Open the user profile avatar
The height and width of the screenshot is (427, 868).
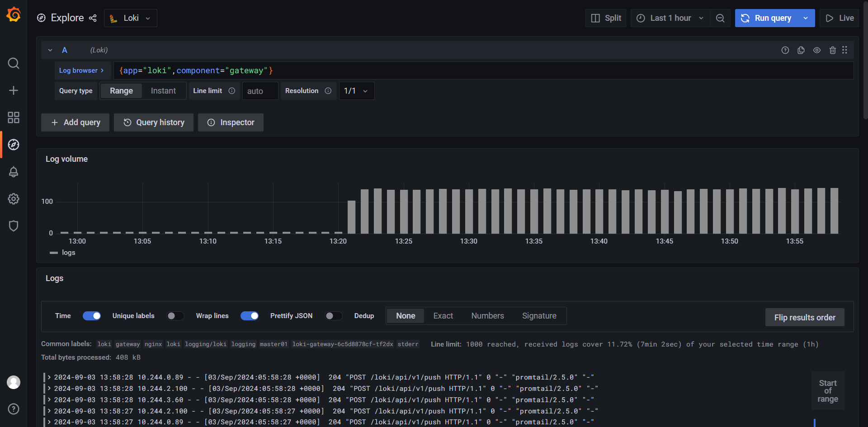(14, 382)
